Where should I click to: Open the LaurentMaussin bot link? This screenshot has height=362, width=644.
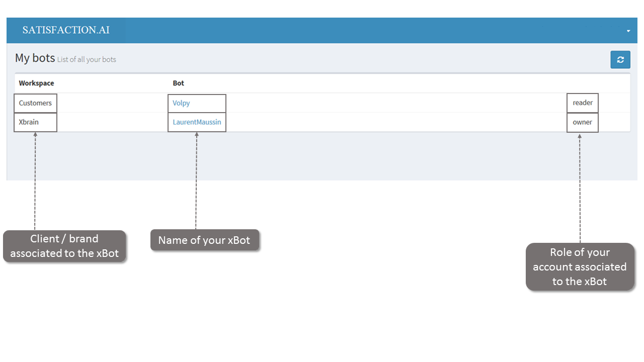point(197,122)
